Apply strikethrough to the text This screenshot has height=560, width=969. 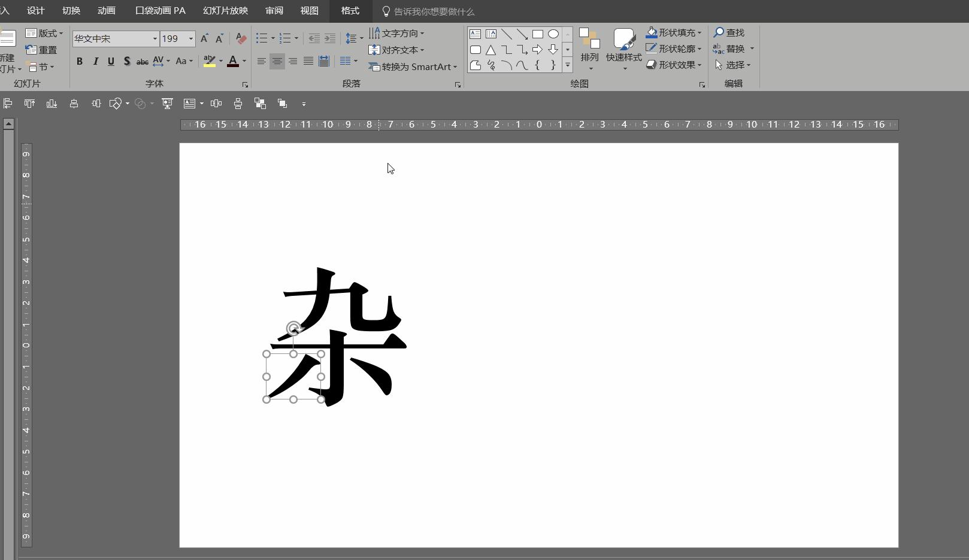pos(142,61)
